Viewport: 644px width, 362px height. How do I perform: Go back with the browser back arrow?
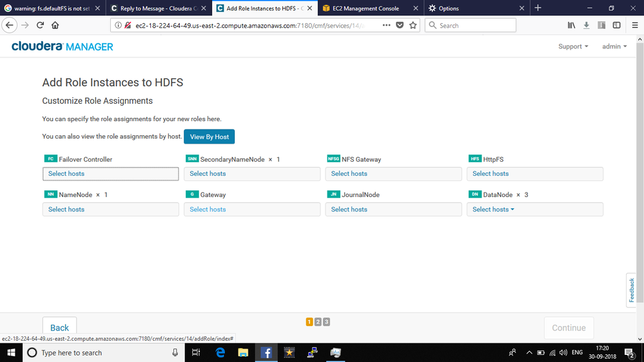click(x=10, y=25)
